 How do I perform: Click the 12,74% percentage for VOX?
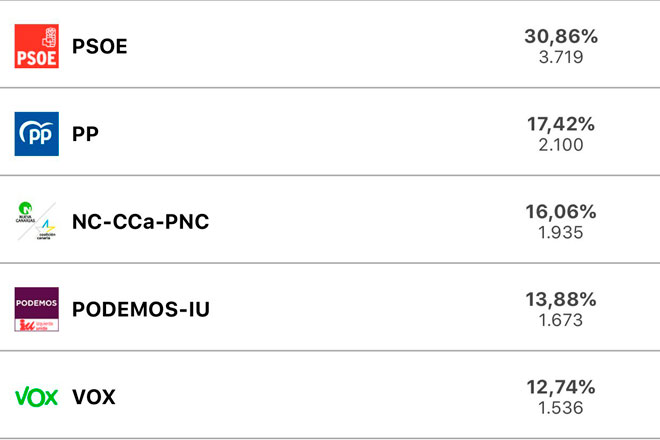(x=561, y=387)
